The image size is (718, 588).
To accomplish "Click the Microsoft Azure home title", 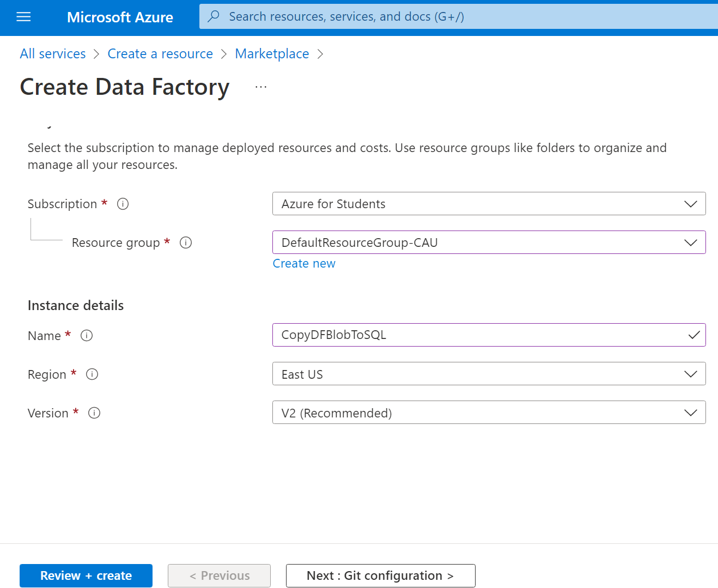I will (x=120, y=17).
